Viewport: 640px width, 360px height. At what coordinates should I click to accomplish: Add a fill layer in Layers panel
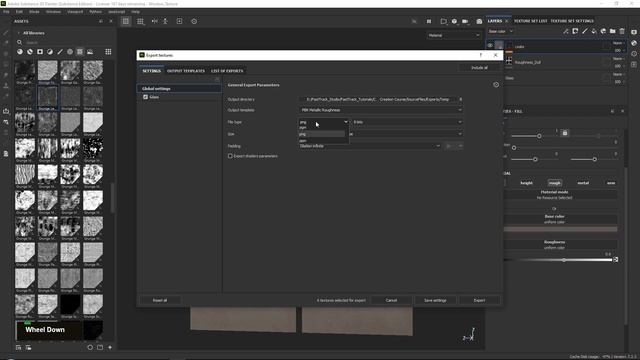click(x=594, y=31)
